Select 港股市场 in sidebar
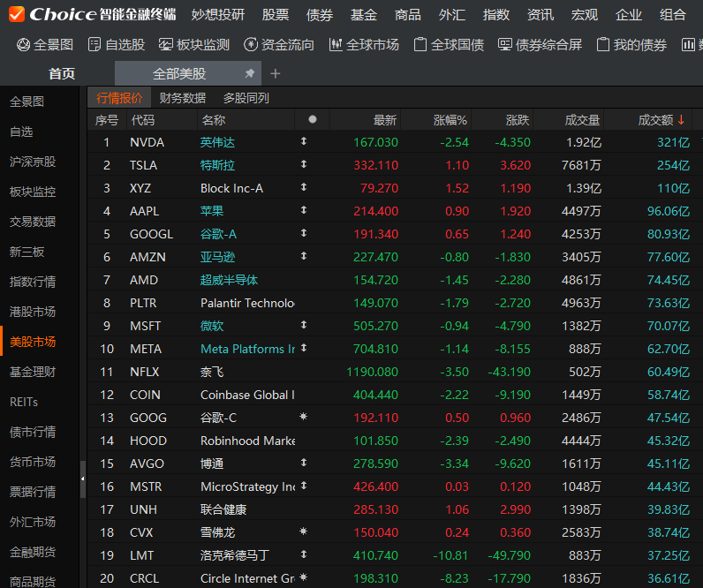The width and height of the screenshot is (703, 588). click(x=33, y=312)
